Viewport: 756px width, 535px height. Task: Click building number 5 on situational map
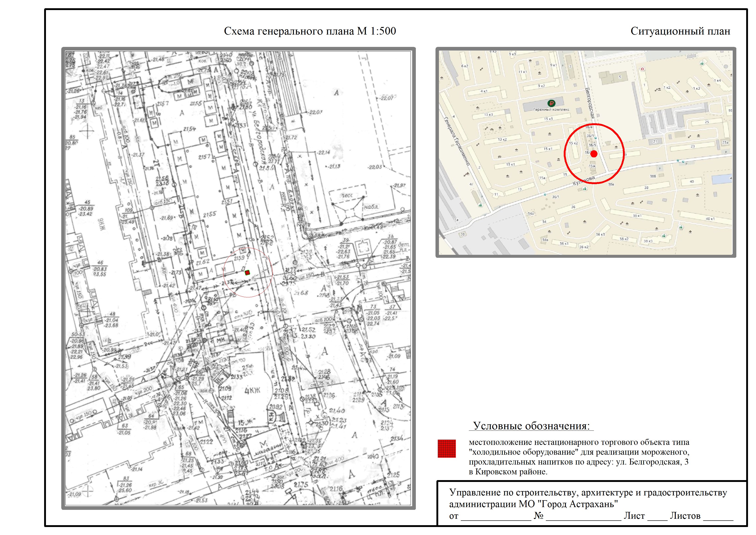click(620, 77)
